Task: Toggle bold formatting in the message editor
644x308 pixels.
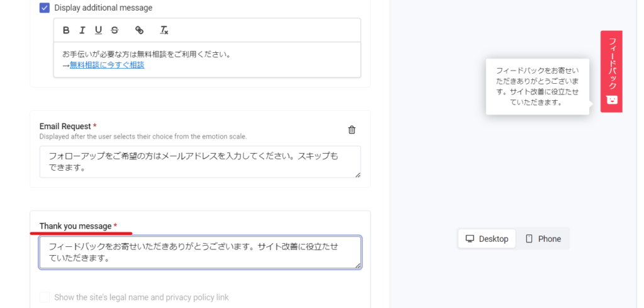Action: point(67,30)
